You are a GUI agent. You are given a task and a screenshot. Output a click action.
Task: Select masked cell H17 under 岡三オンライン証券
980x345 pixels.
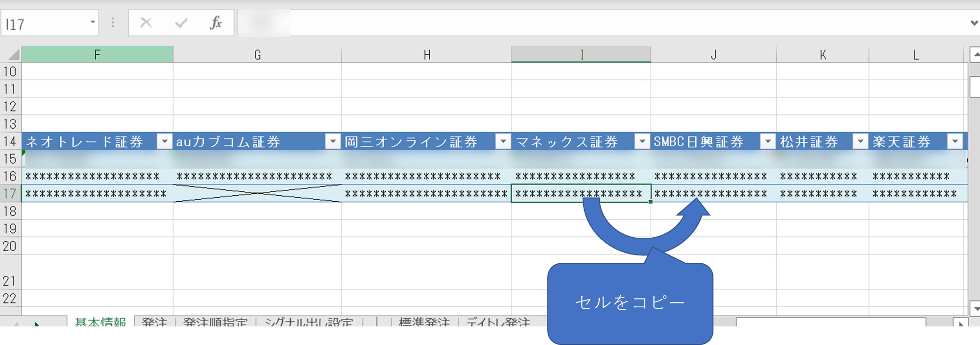click(x=427, y=194)
